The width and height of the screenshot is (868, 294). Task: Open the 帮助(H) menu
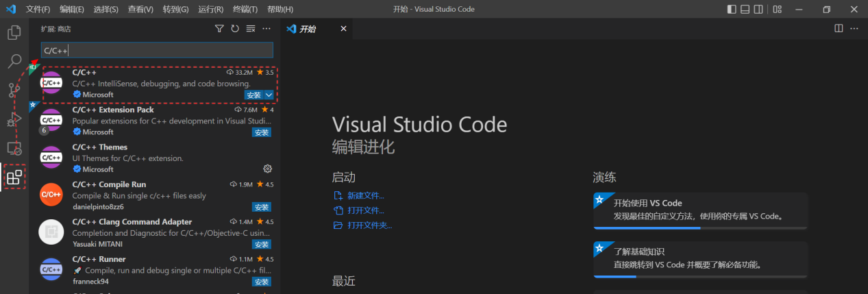click(x=280, y=10)
